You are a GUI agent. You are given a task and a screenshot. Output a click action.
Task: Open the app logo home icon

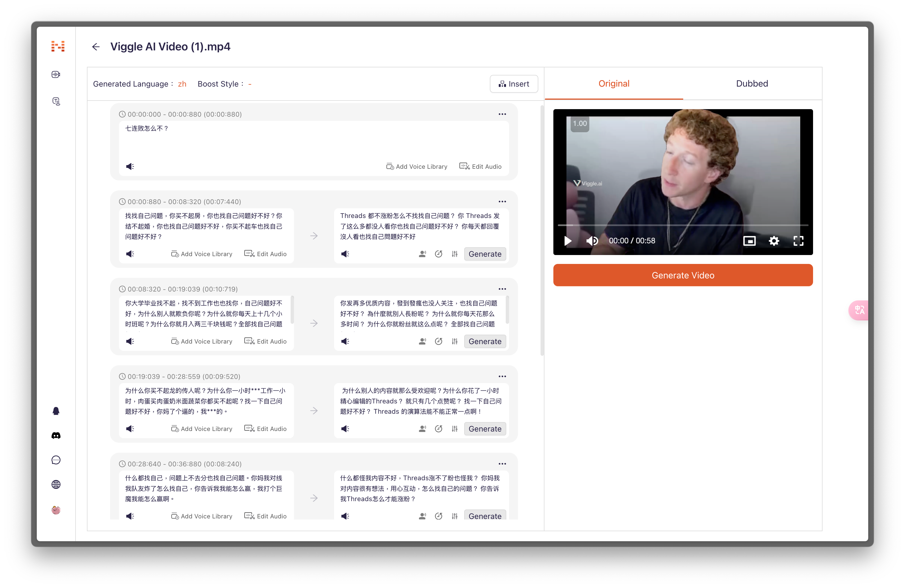tap(58, 46)
